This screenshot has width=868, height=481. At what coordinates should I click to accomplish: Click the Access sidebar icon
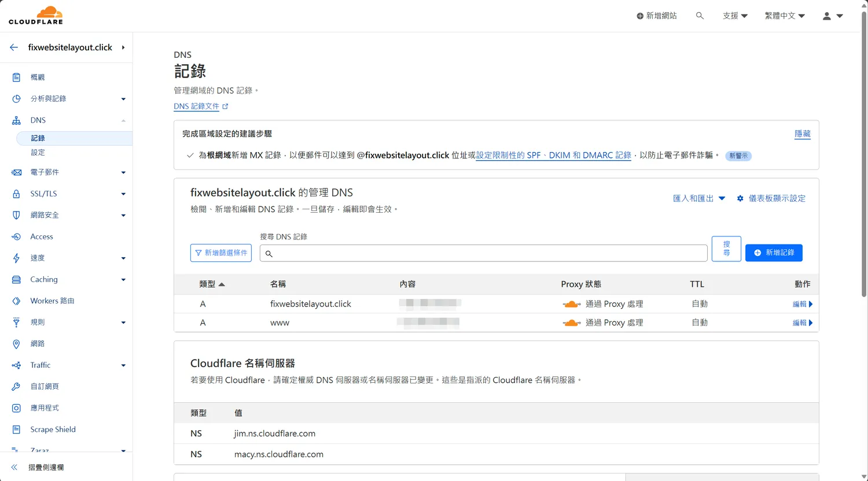[16, 236]
